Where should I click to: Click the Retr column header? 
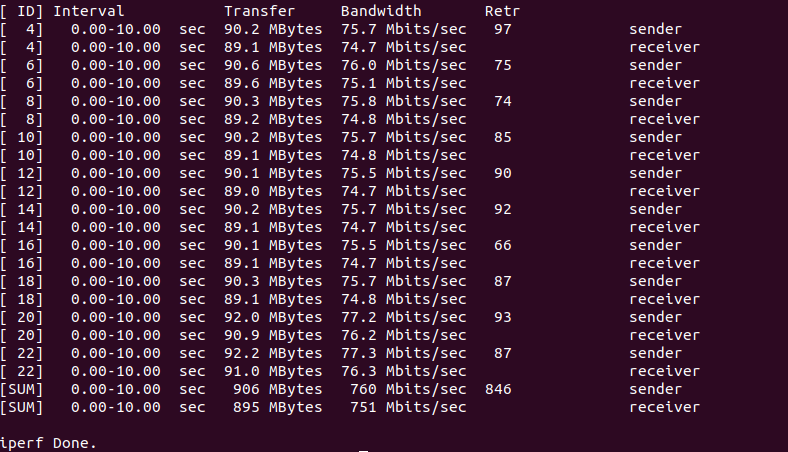[x=502, y=11]
